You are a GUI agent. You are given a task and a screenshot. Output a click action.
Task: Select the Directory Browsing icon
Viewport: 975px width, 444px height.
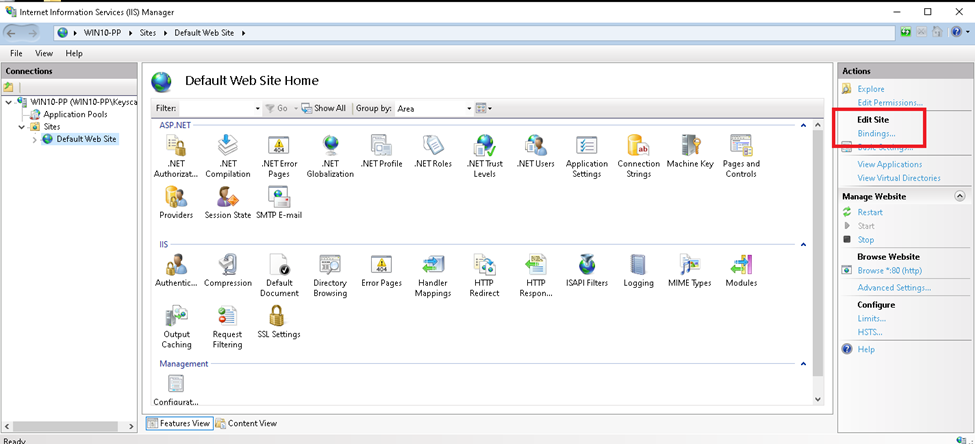pos(330,265)
